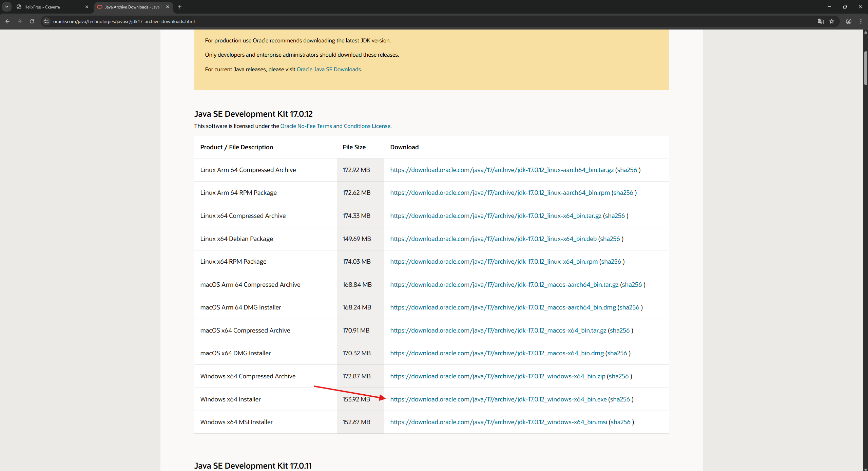868x471 pixels.
Task: Close the HelixFree tab
Action: click(x=87, y=7)
